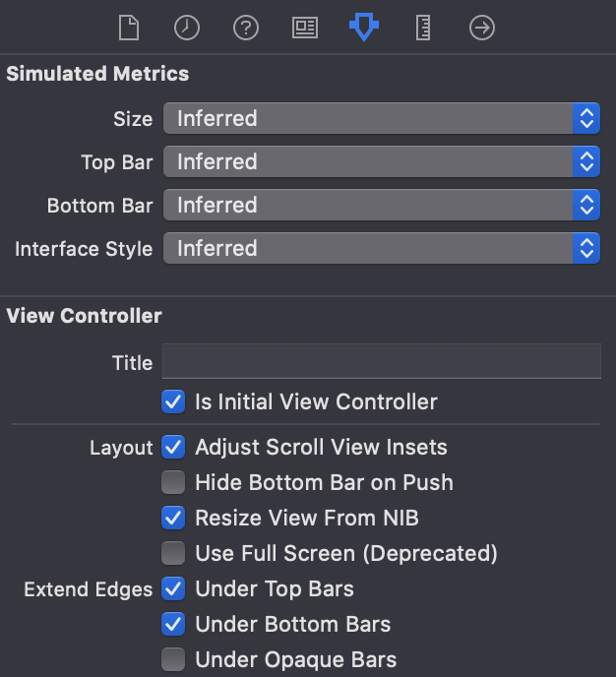Screen dimensions: 616x677
Task: Open the Size inspector ruler icon
Action: 423,28
